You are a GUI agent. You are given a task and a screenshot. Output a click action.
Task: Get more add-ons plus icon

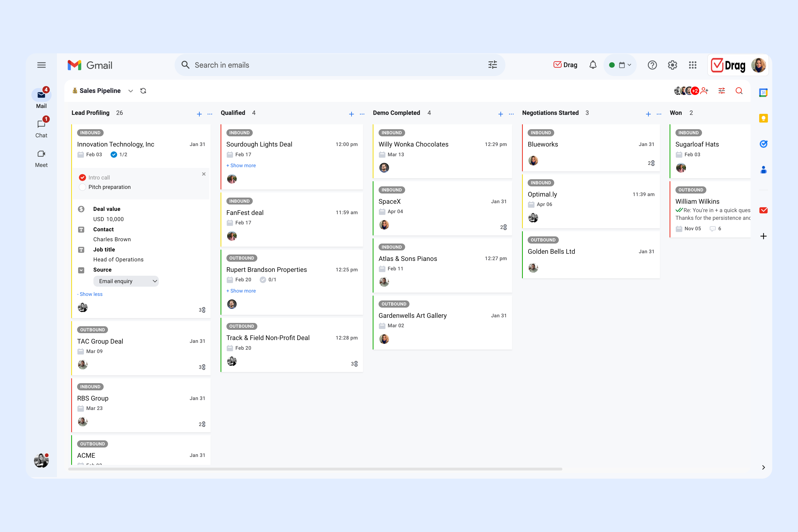[x=763, y=236]
